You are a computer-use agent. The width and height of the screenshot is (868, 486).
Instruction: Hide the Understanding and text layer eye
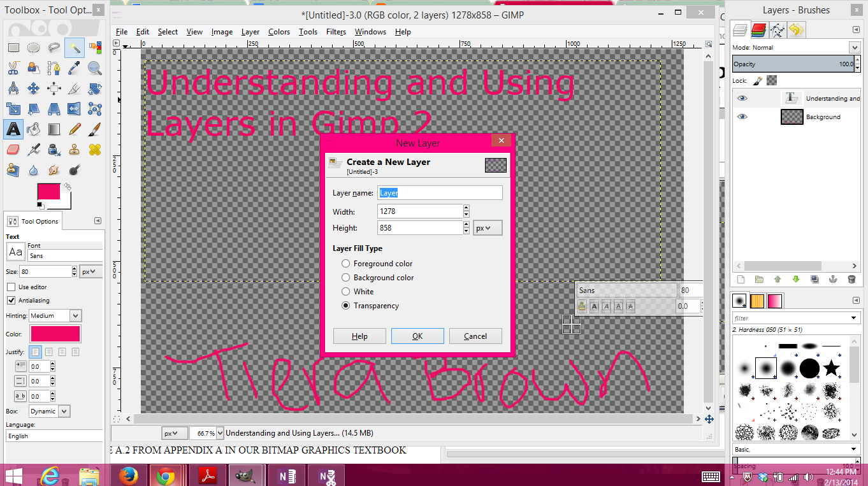click(742, 98)
